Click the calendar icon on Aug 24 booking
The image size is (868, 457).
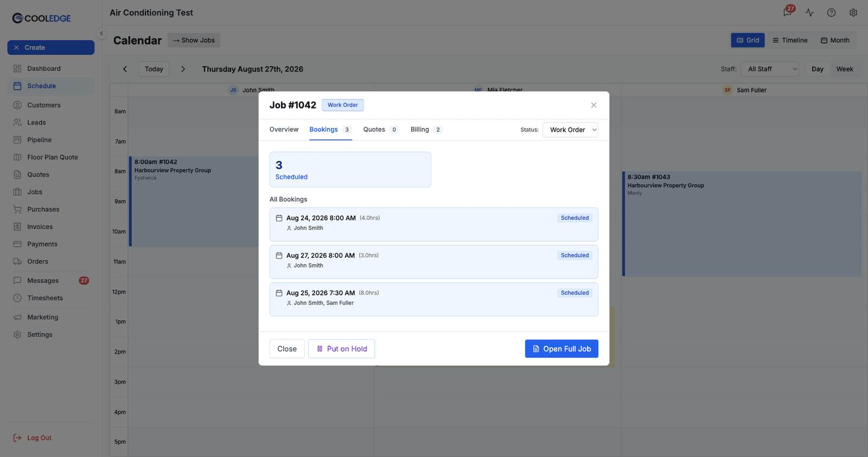coord(279,218)
